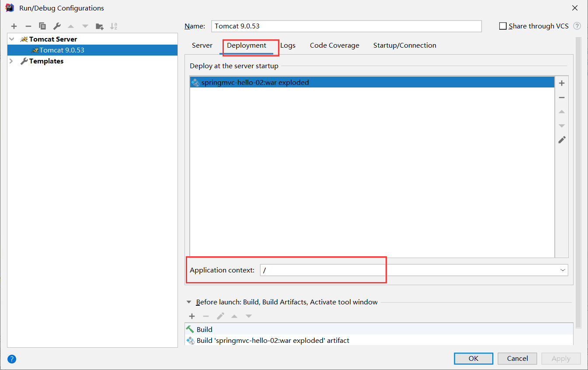
Task: Open the Logs tab
Action: click(x=288, y=45)
